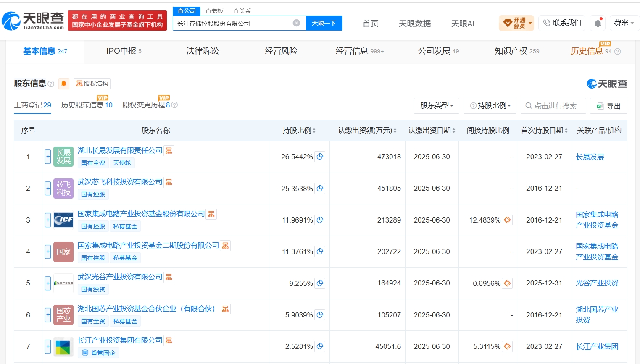Open equity structure icon for 湖北国芯产业投资基金合伙企业
Image resolution: width=640 pixels, height=364 pixels.
[226, 309]
